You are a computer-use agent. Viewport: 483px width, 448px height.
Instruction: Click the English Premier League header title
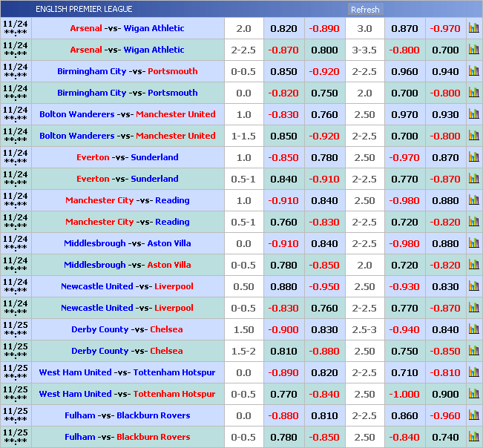[x=84, y=9]
